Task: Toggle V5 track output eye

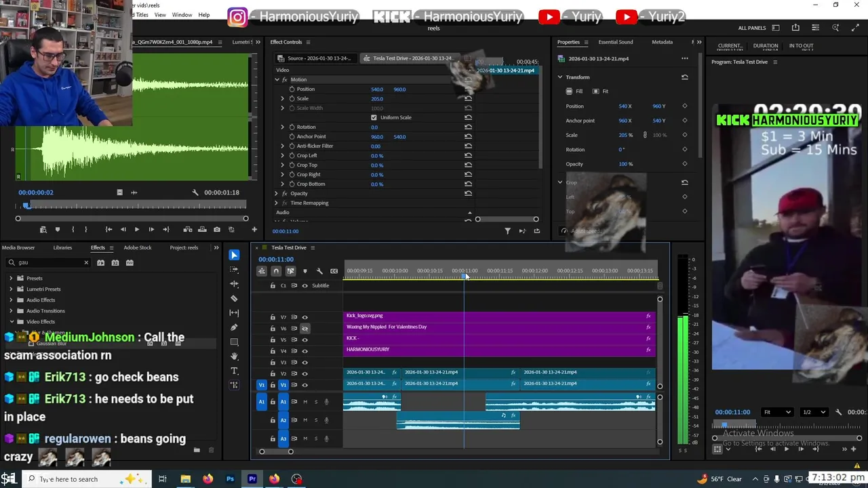Action: pos(304,340)
